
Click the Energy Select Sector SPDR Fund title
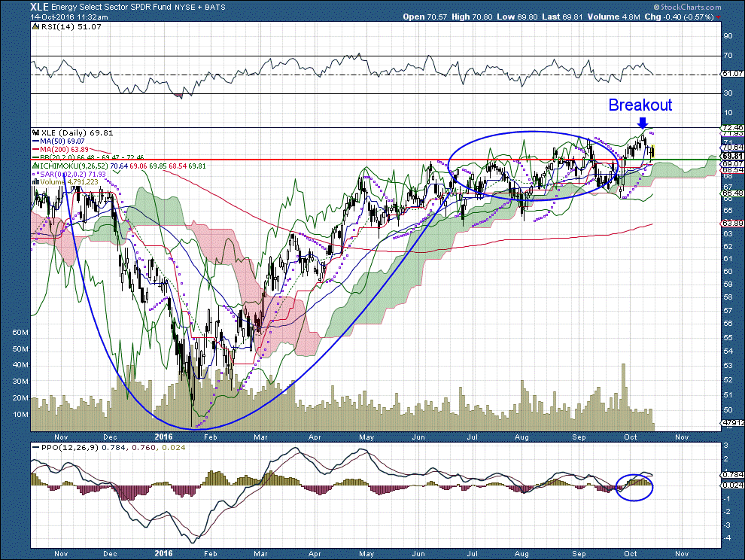point(111,7)
